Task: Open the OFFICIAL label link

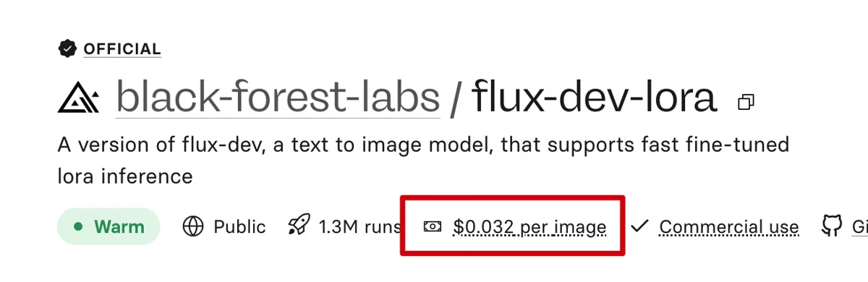Action: click(122, 49)
